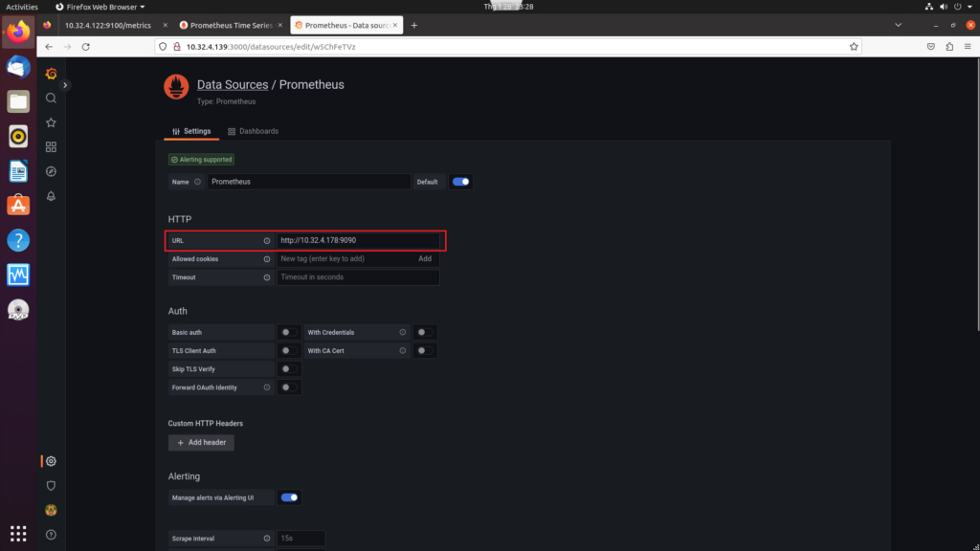Open Files from the dock

pos(18,101)
